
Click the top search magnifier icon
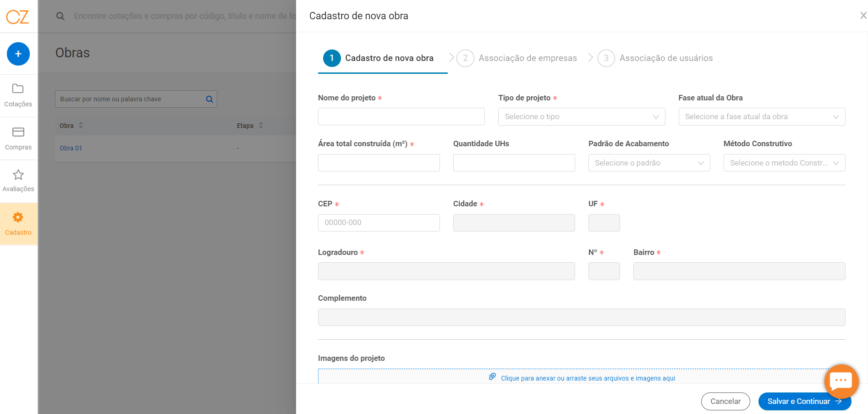60,16
